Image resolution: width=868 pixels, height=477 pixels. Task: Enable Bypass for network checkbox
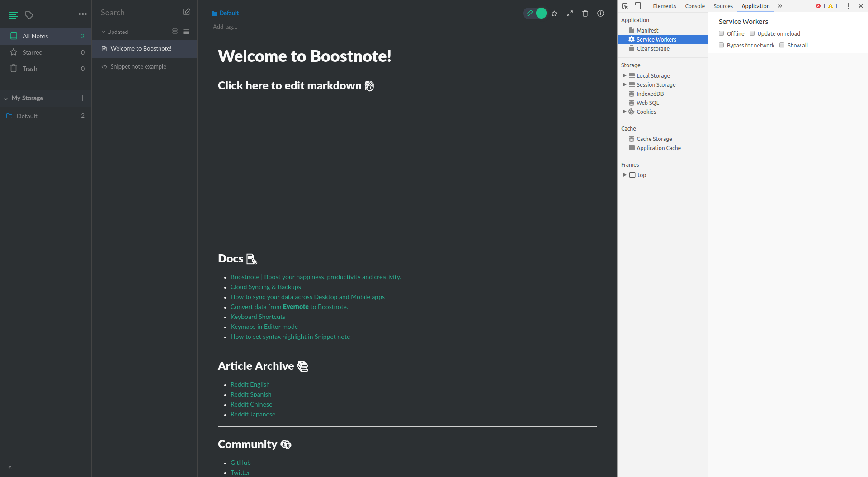(722, 45)
